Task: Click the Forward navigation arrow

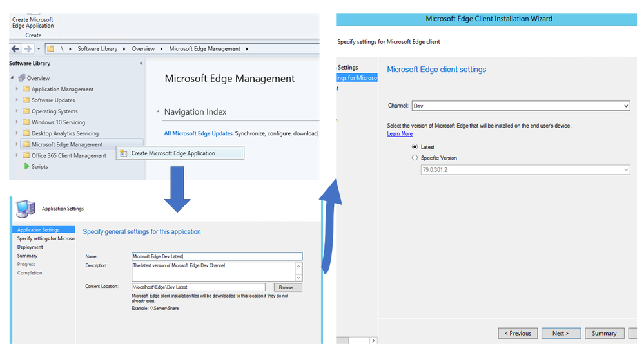Action: click(x=28, y=49)
